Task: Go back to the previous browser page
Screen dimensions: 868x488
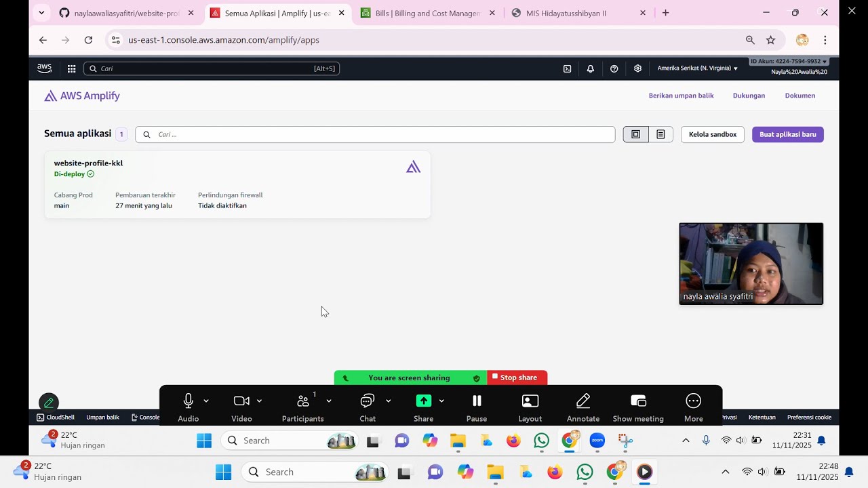Action: pyautogui.click(x=43, y=40)
